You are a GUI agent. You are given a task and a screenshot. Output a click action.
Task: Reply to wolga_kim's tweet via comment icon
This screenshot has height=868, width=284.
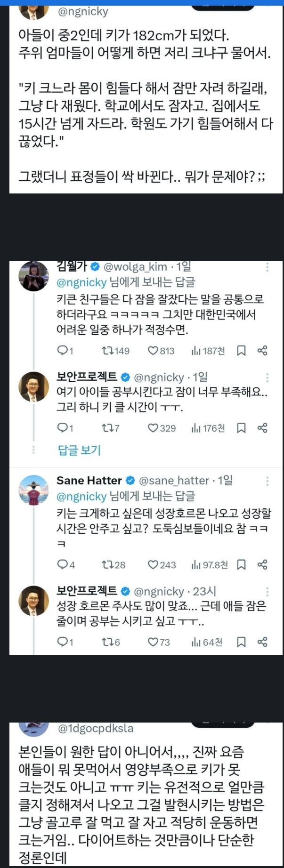pyautogui.click(x=63, y=351)
